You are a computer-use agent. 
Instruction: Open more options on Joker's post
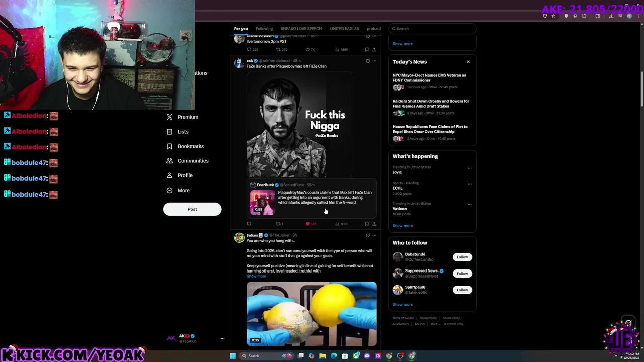tap(374, 235)
